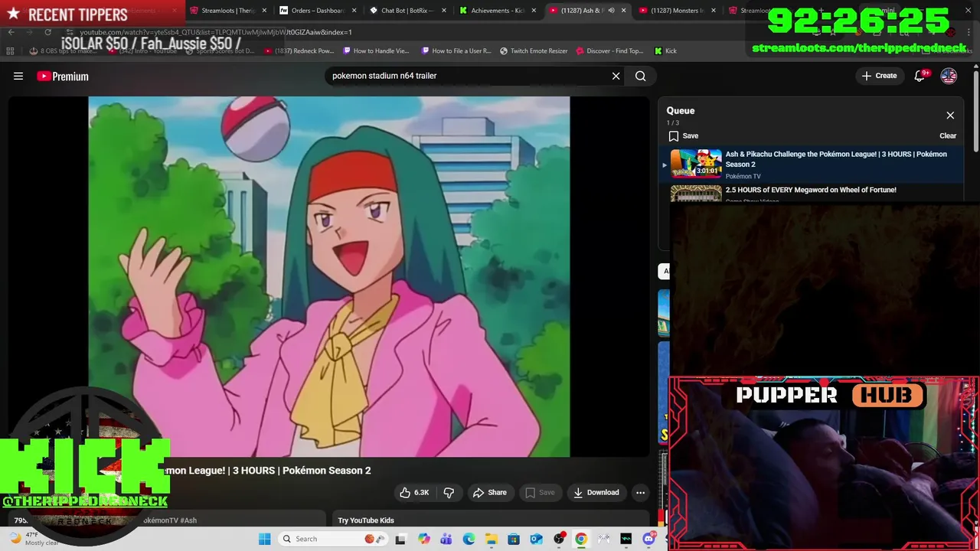This screenshot has height=551, width=980.
Task: Open Discord from the taskbar
Action: coord(648,539)
